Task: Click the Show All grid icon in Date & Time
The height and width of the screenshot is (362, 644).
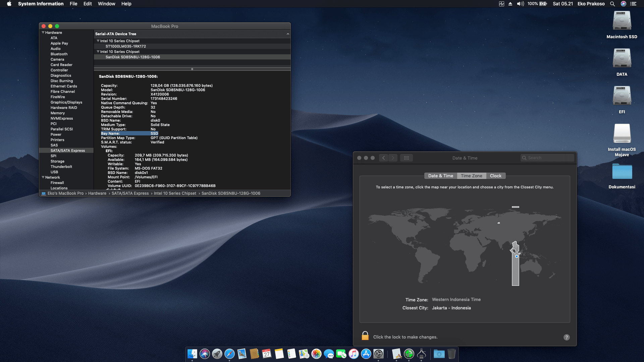Action: (x=406, y=158)
